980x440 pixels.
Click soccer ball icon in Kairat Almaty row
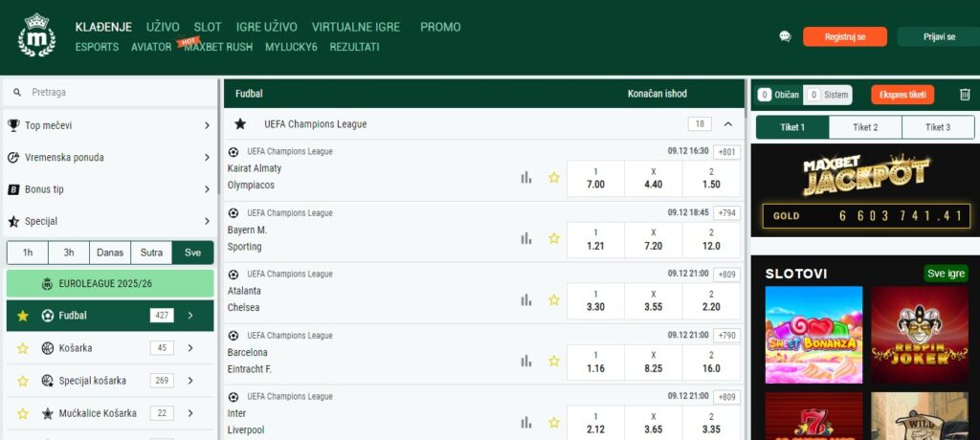(234, 151)
